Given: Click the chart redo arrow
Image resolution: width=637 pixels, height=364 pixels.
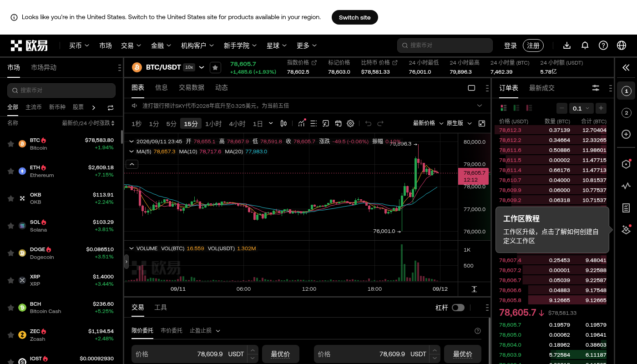Looking at the screenshot, I should pos(380,123).
